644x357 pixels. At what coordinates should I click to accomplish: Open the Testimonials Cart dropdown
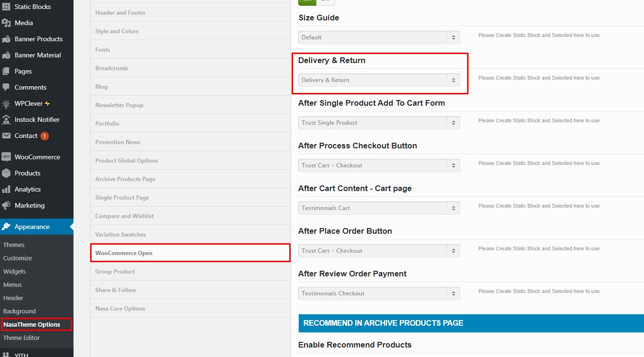pos(379,208)
